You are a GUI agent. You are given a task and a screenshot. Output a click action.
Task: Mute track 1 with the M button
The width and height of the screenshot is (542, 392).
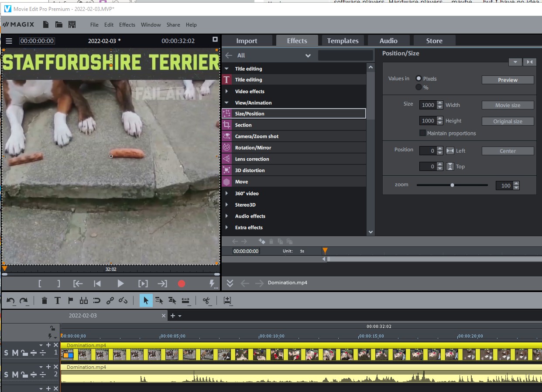[x=15, y=353]
